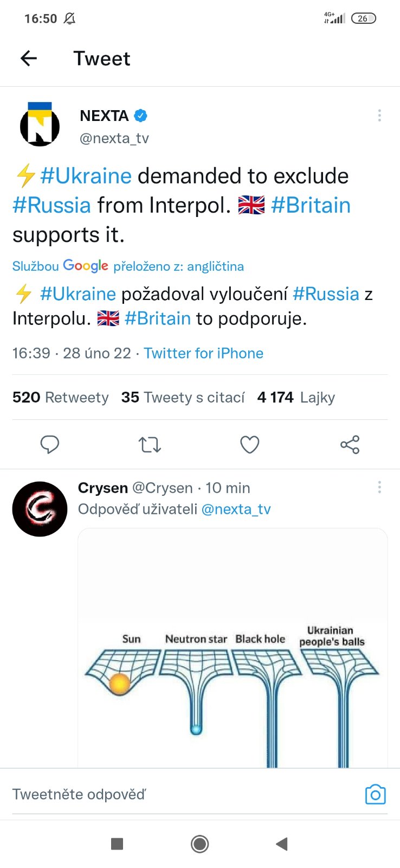Open NEXTA profile avatar

[x=40, y=125]
